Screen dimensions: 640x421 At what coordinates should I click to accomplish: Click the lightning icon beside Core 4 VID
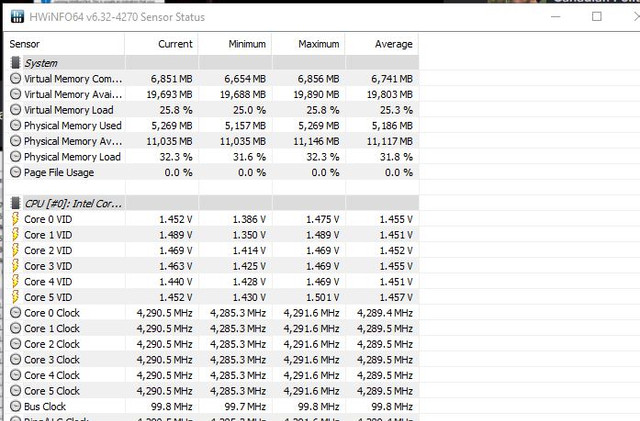[16, 281]
